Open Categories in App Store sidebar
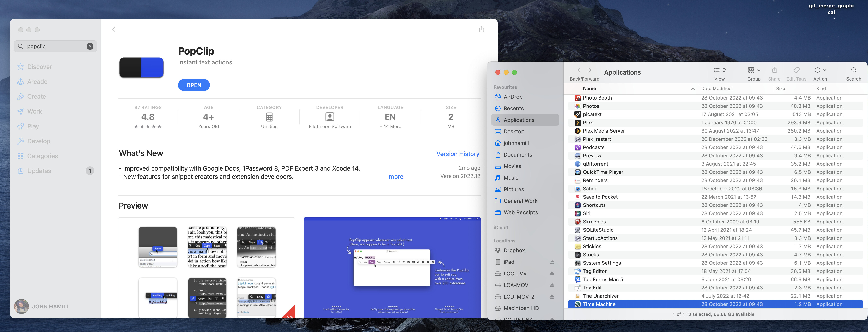Screen dimensions: 868x332 pyautogui.click(x=42, y=156)
